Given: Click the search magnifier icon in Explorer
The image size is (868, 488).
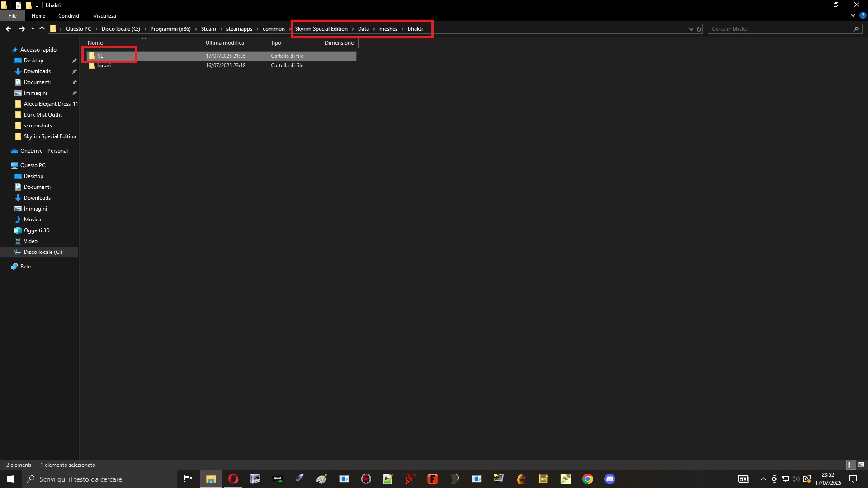Looking at the screenshot, I should (x=855, y=29).
